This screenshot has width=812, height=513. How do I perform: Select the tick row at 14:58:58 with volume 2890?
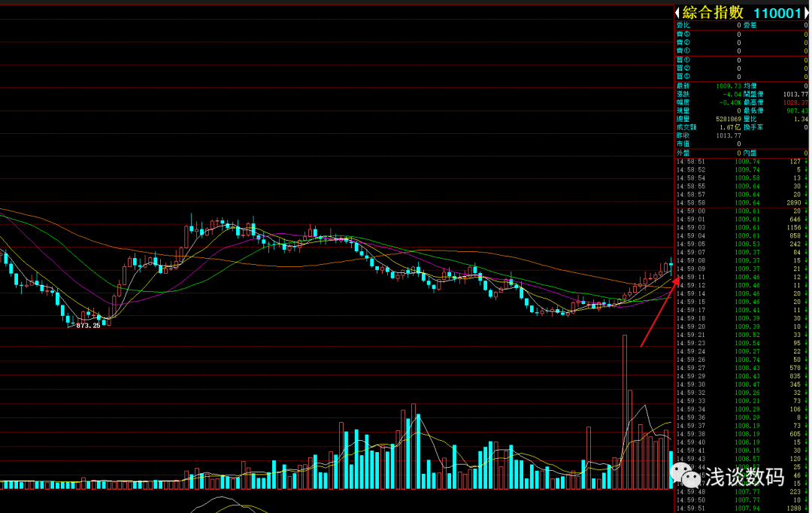pos(741,203)
